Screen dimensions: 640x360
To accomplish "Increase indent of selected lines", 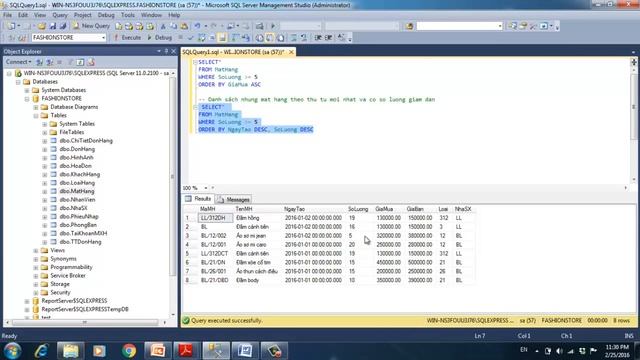I will [x=329, y=38].
